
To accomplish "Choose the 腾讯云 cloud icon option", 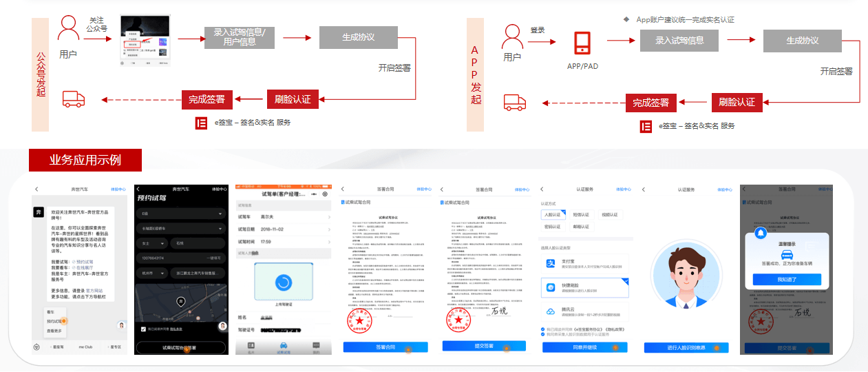I will 551,311.
